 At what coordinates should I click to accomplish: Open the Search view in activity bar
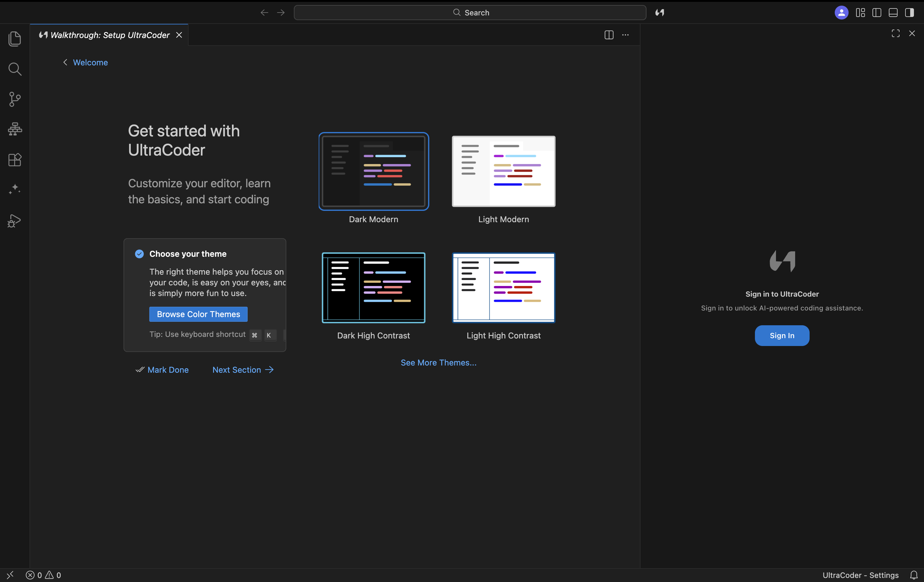tap(14, 69)
